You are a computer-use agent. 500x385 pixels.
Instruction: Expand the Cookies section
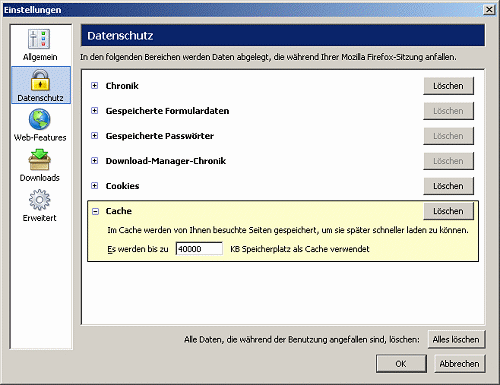click(95, 186)
